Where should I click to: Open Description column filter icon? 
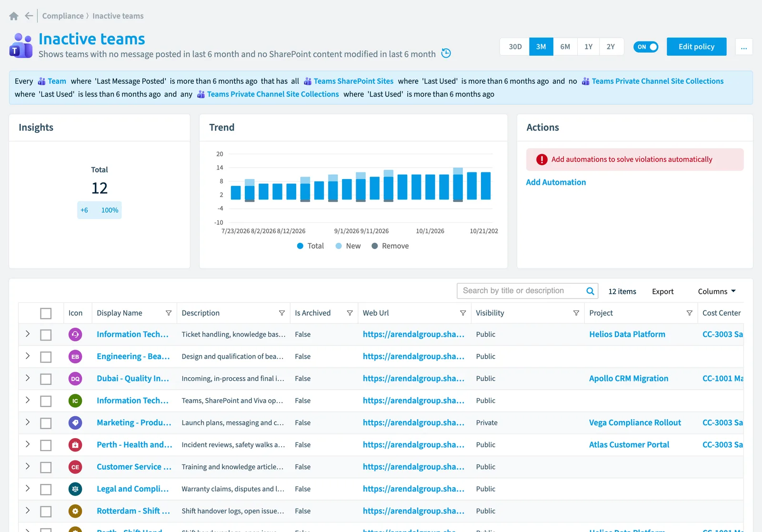pyautogui.click(x=282, y=313)
